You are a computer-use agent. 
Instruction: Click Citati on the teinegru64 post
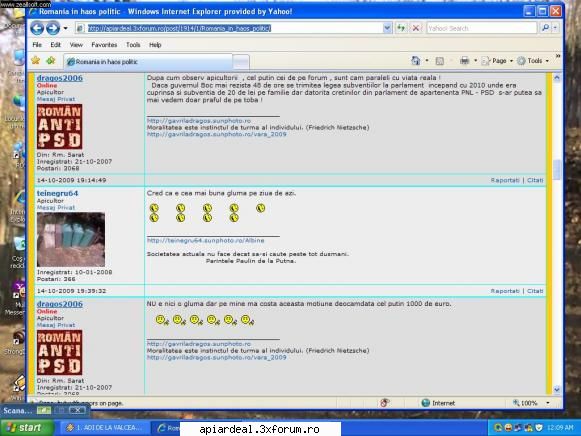pyautogui.click(x=535, y=291)
